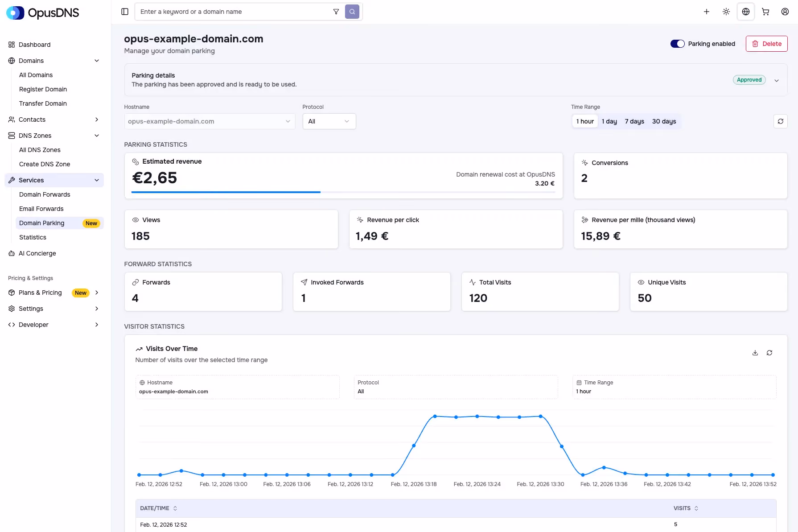Open the Protocol All dropdown
798x532 pixels.
coord(329,121)
